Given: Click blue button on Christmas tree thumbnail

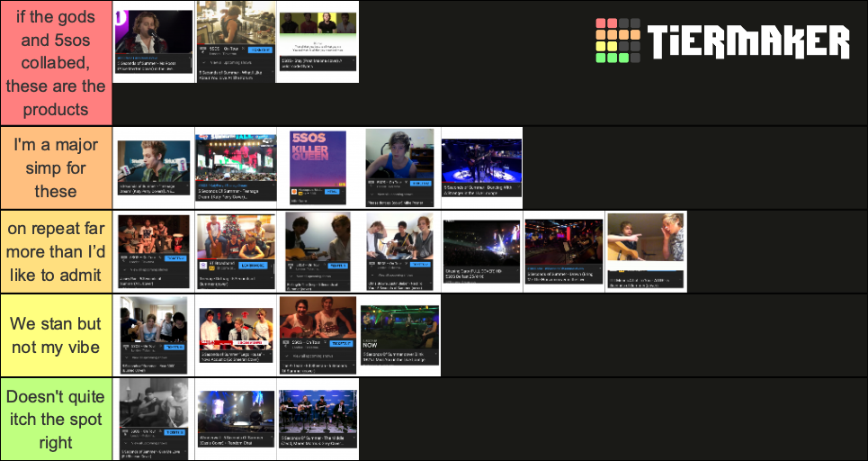Looking at the screenshot, I should [x=254, y=266].
